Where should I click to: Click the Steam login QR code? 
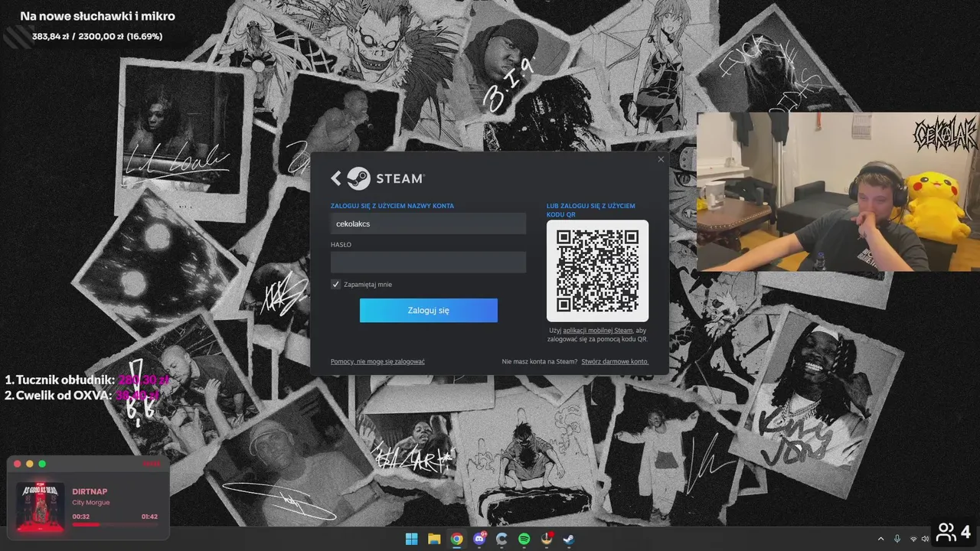[597, 270]
